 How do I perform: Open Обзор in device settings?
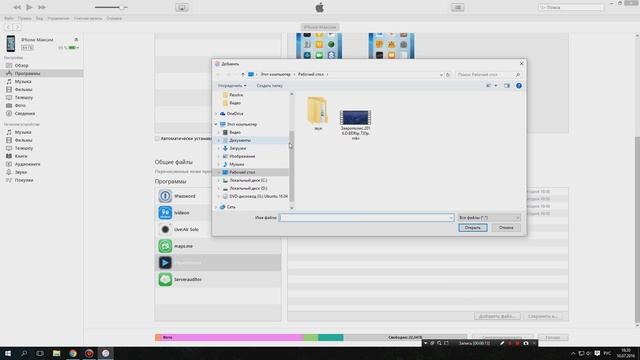pyautogui.click(x=21, y=65)
